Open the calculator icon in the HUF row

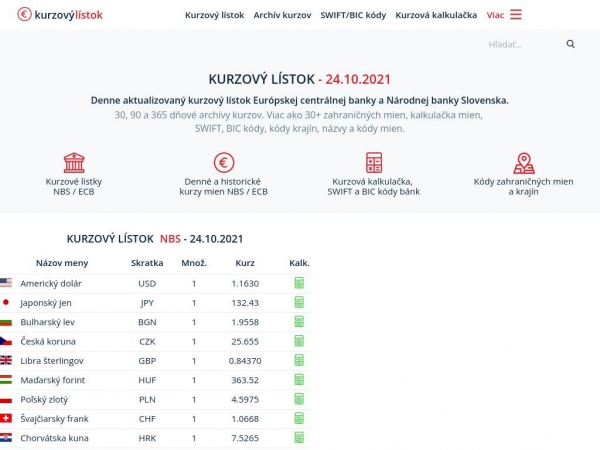(x=299, y=380)
